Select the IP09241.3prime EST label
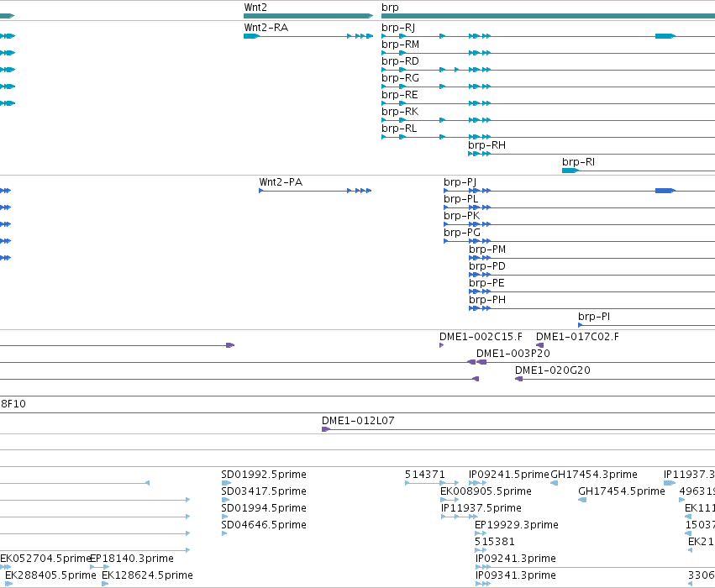 pyautogui.click(x=516, y=559)
